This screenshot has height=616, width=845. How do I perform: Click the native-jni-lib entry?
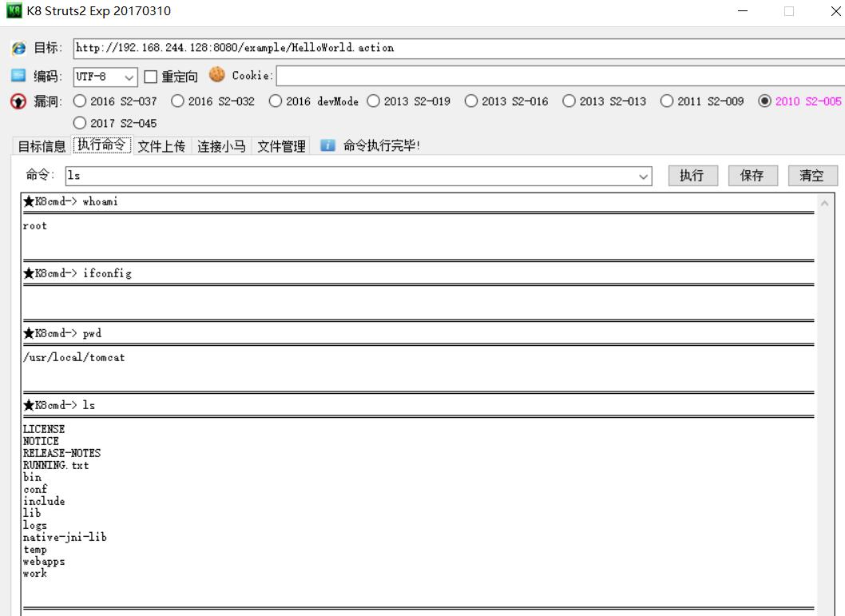(65, 538)
